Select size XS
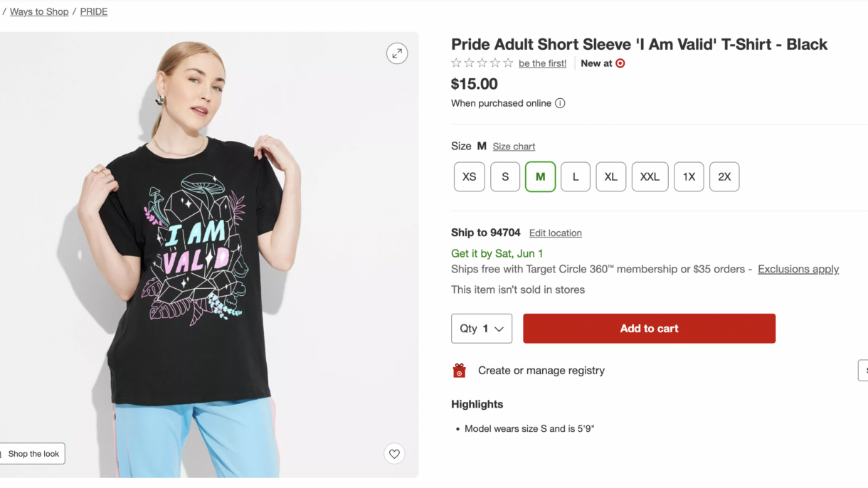 [470, 177]
